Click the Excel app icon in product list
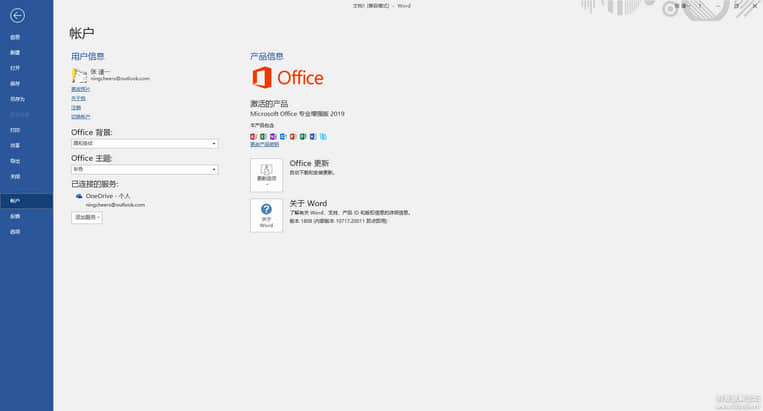The image size is (763, 411). (x=263, y=137)
